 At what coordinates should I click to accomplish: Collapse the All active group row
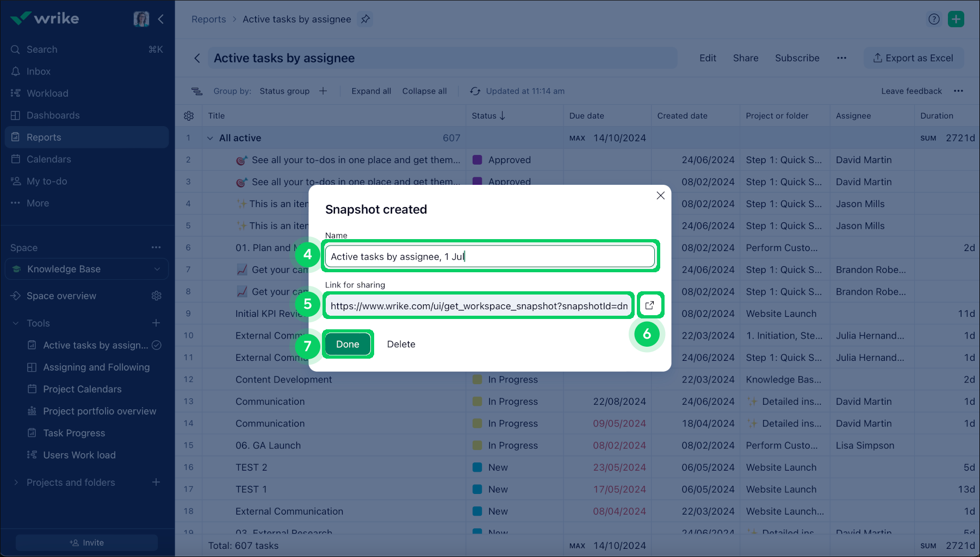click(210, 138)
